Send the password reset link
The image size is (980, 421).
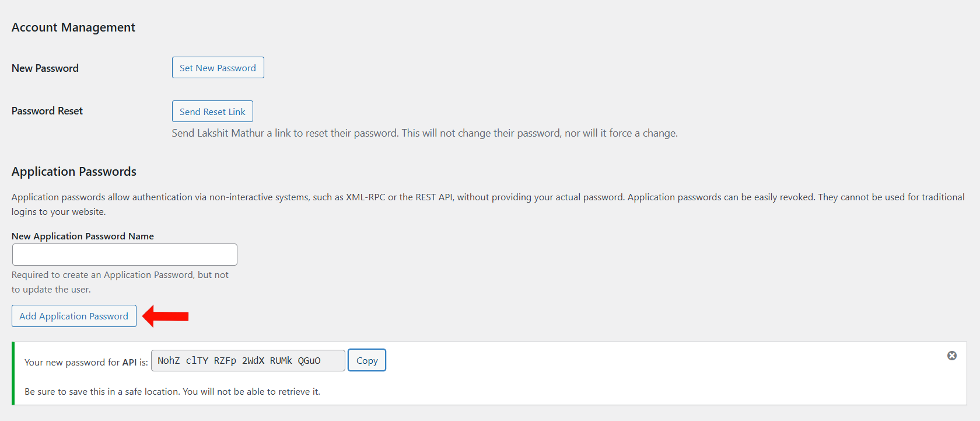[212, 112]
